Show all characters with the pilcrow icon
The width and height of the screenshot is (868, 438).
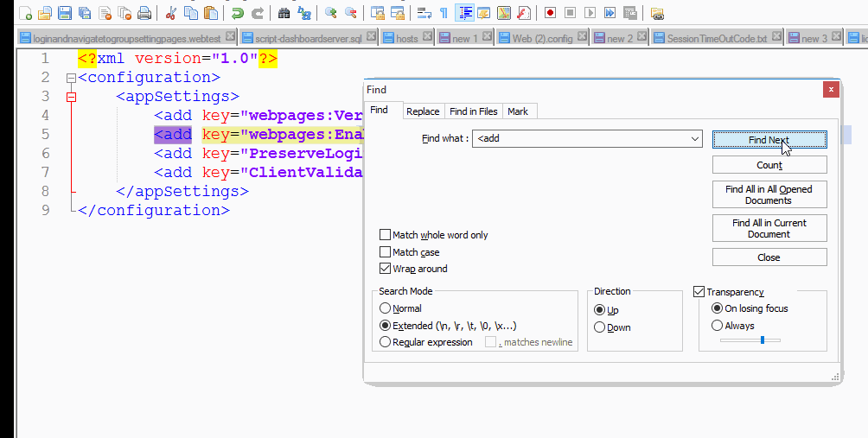pyautogui.click(x=444, y=13)
